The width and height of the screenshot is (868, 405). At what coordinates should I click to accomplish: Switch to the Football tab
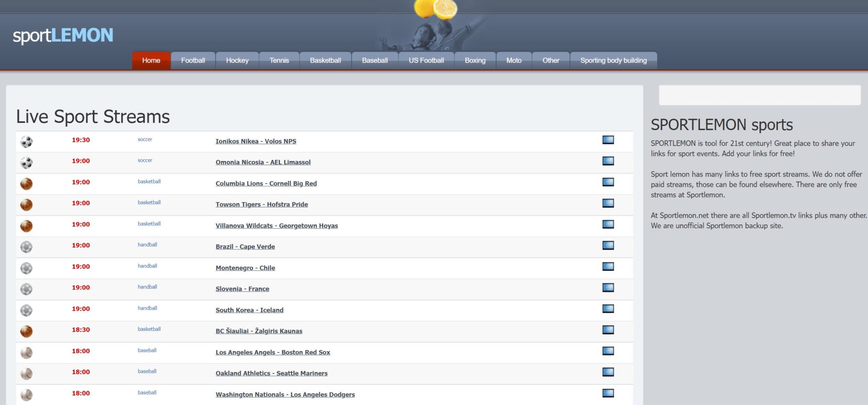[193, 60]
